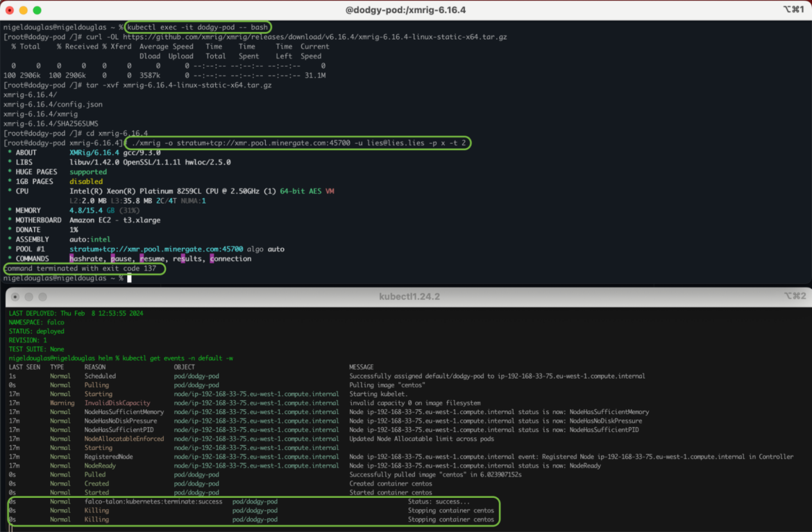The height and width of the screenshot is (532, 812).
Task: Click the 'Pulled' reason in the events
Action: tap(95, 474)
